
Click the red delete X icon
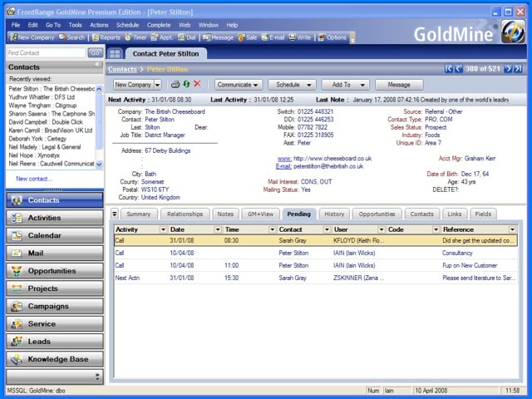(x=197, y=84)
